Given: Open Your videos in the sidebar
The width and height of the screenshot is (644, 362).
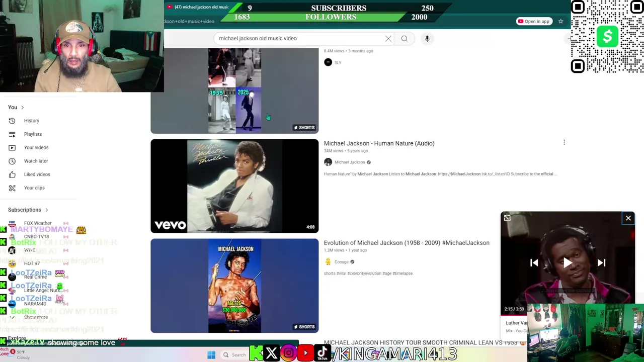Looking at the screenshot, I should pos(36,147).
